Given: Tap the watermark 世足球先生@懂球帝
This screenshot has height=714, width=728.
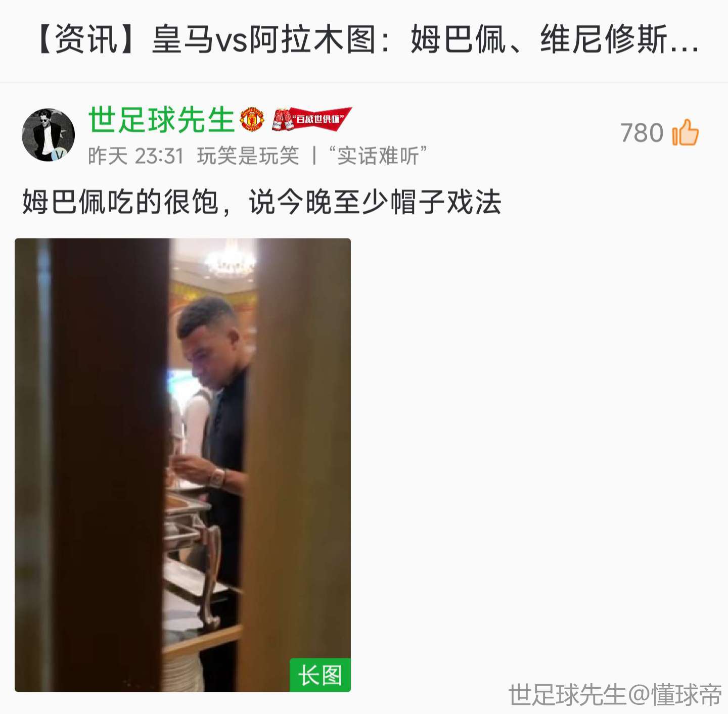Looking at the screenshot, I should click(615, 695).
